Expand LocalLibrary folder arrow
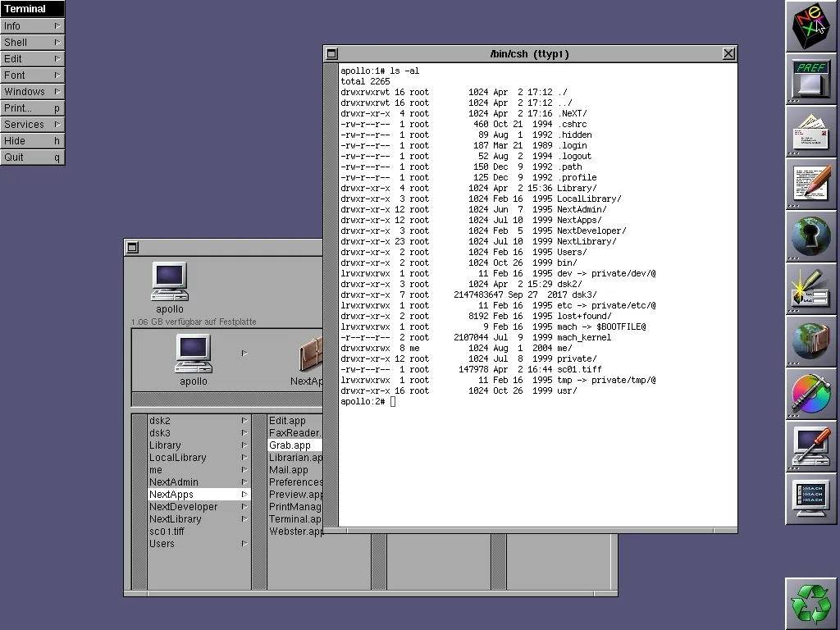This screenshot has width=840, height=630. (x=244, y=458)
